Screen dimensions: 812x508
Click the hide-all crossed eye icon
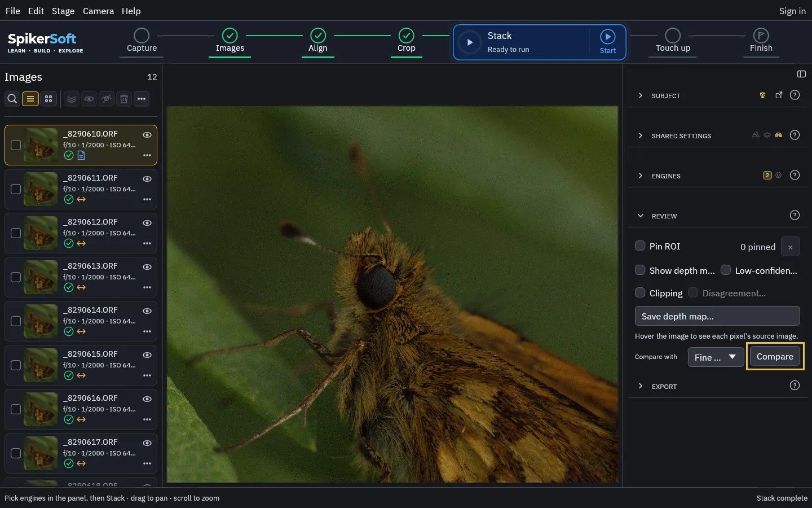pos(107,99)
